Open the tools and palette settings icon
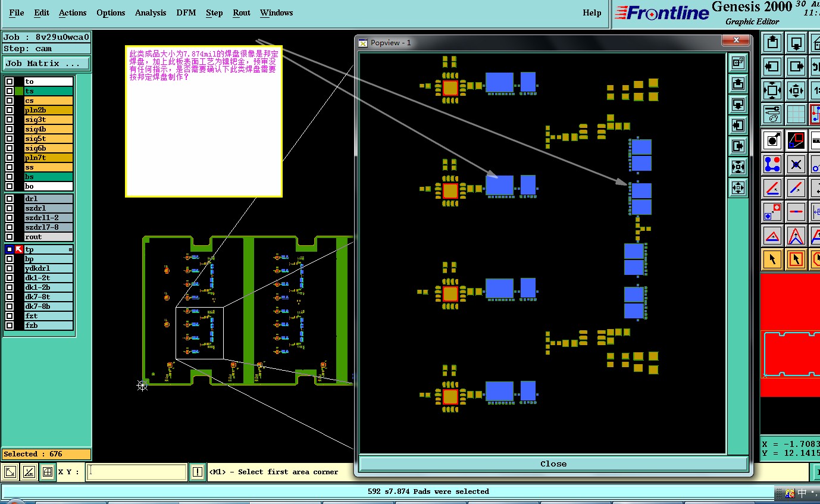 tap(772, 114)
